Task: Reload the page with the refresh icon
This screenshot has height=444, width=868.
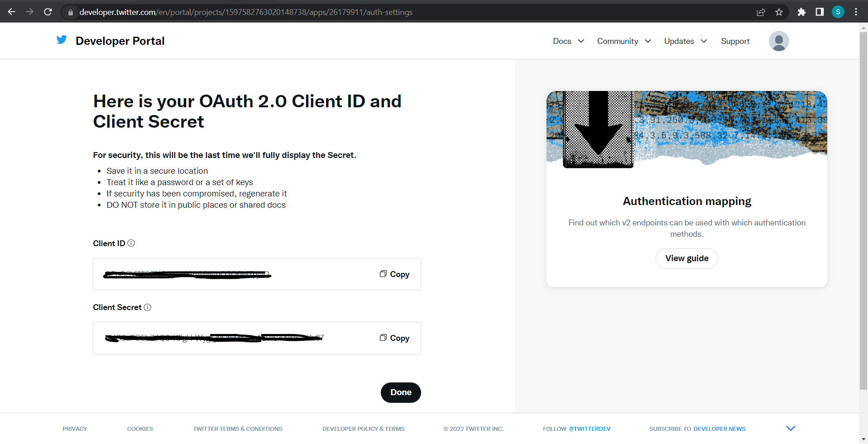Action: point(48,12)
